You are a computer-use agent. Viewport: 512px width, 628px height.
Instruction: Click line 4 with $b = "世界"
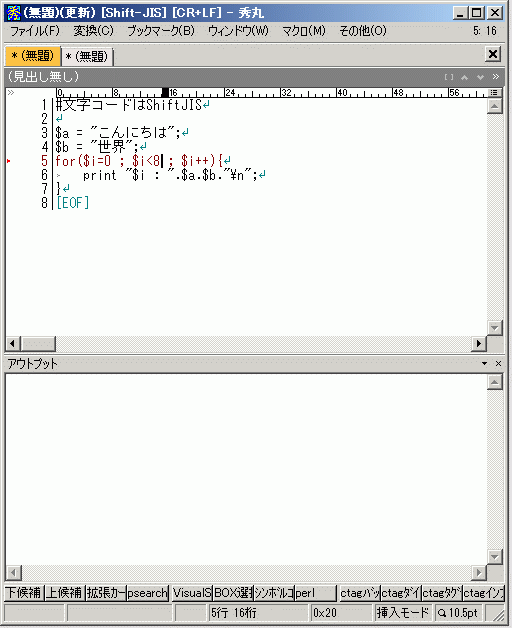click(97, 147)
